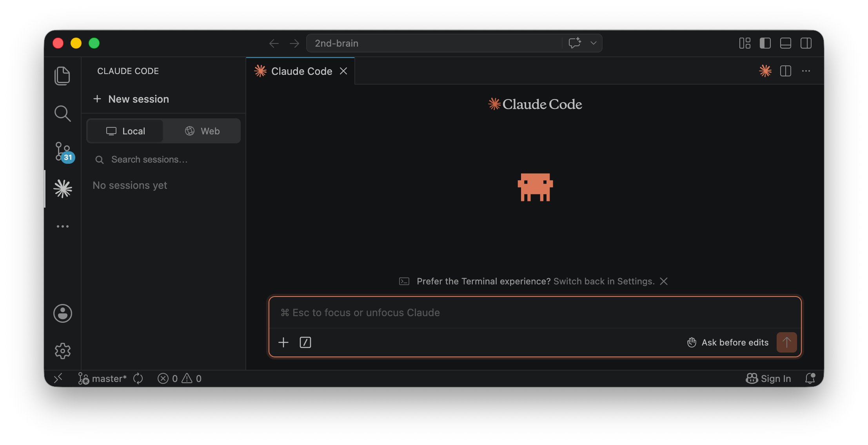Open the Manage gear settings
Viewport: 868px width, 445px height.
click(63, 351)
